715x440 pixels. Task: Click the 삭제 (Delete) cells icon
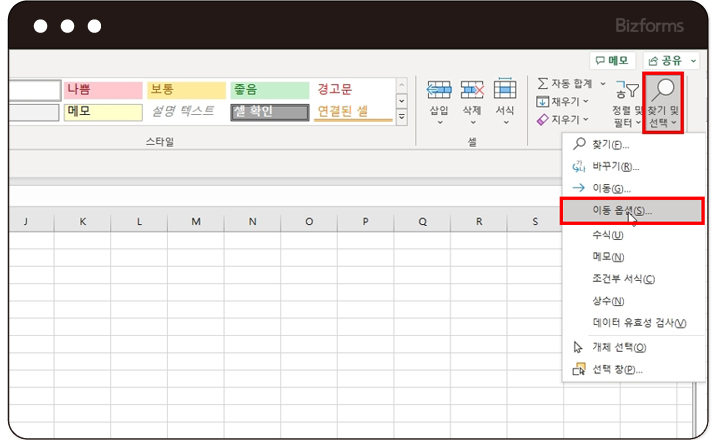point(473,90)
